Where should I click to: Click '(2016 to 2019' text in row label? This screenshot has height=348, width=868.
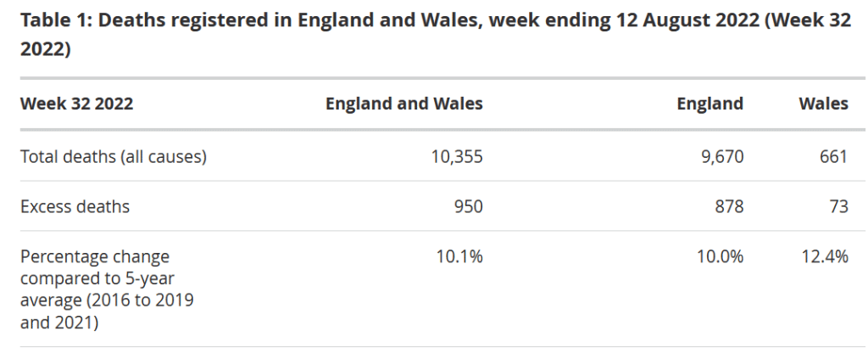pyautogui.click(x=138, y=300)
